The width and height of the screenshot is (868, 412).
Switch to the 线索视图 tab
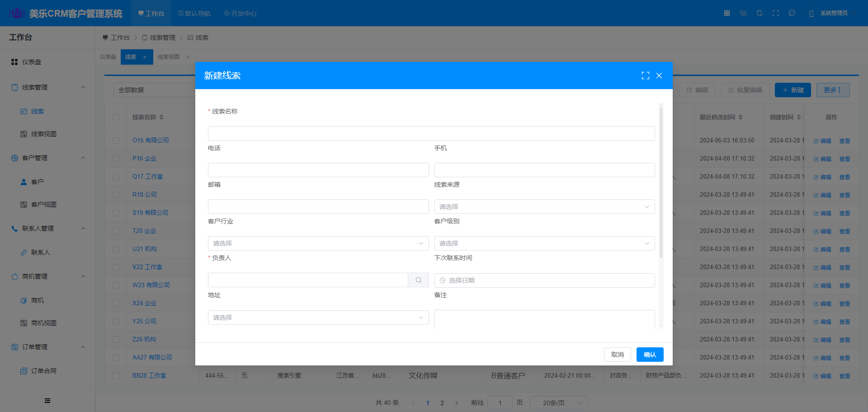coord(169,57)
